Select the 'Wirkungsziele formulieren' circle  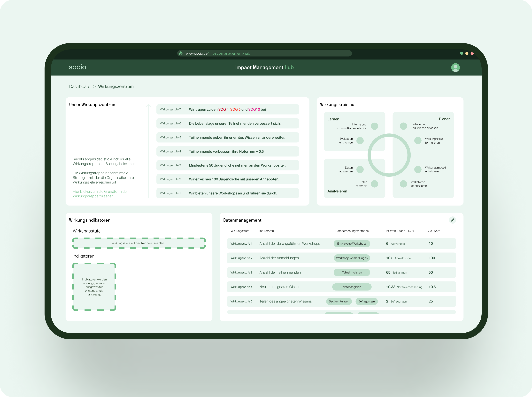[x=418, y=141]
